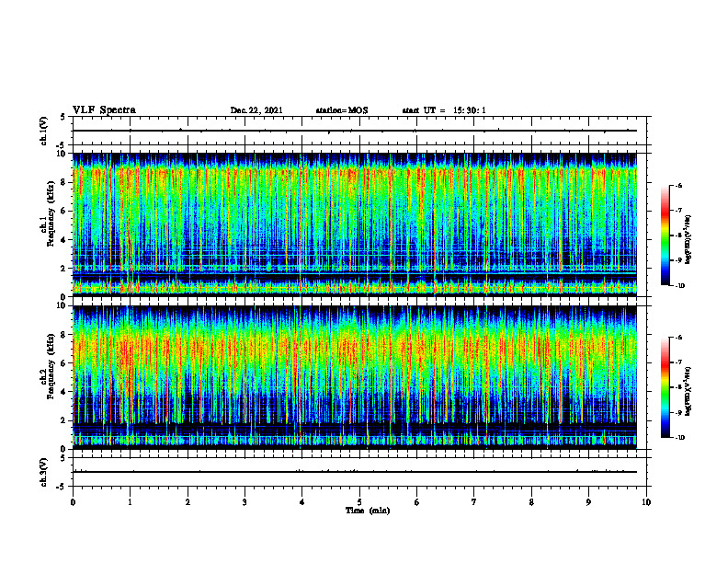Click the "ch.1(V)" voltage axis label

[x=44, y=131]
